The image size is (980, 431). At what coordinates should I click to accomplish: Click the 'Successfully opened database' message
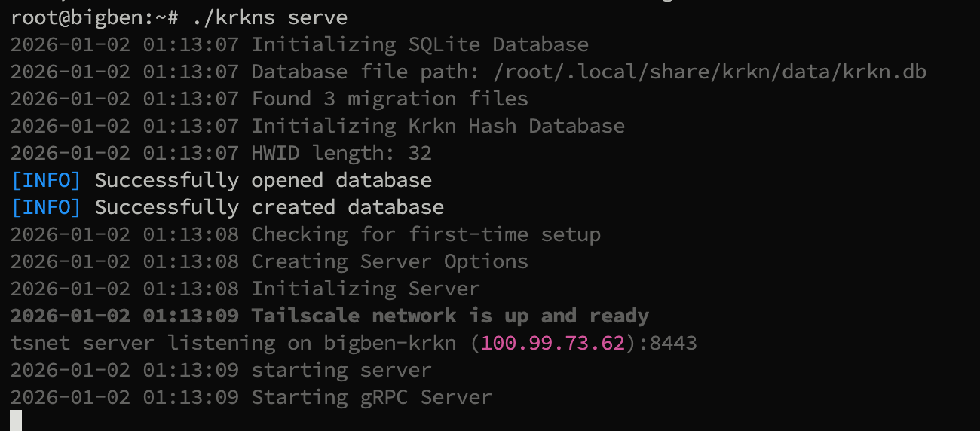tap(263, 180)
